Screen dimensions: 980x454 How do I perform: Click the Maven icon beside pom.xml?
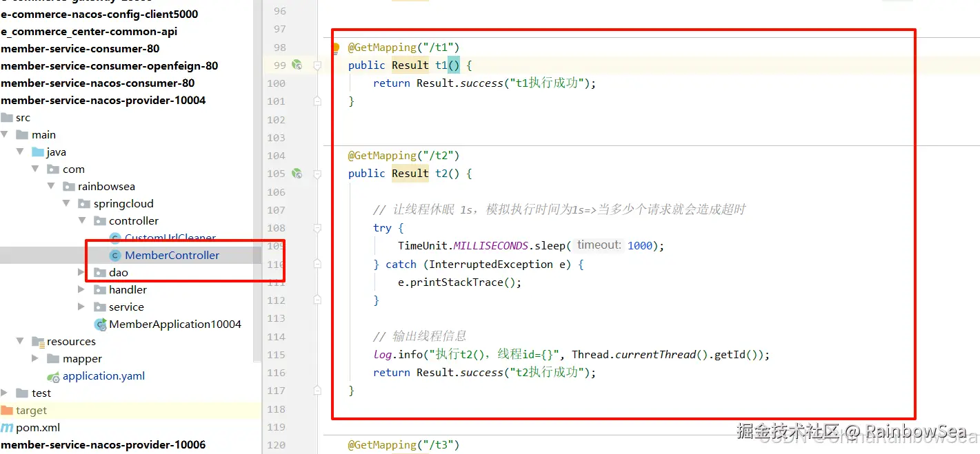click(x=6, y=428)
